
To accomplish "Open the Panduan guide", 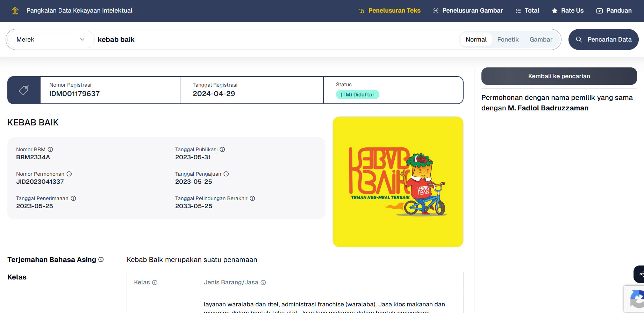I will [614, 10].
